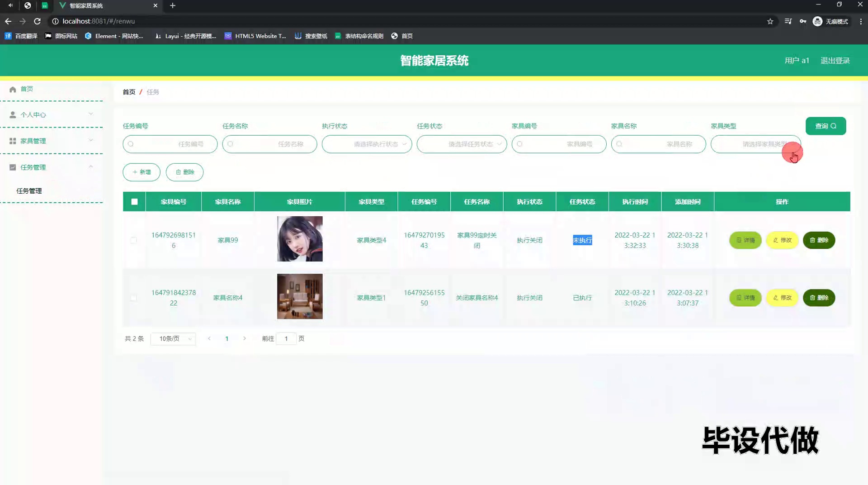
Task: Open 表结构命名规则 bookmark
Action: tap(359, 36)
